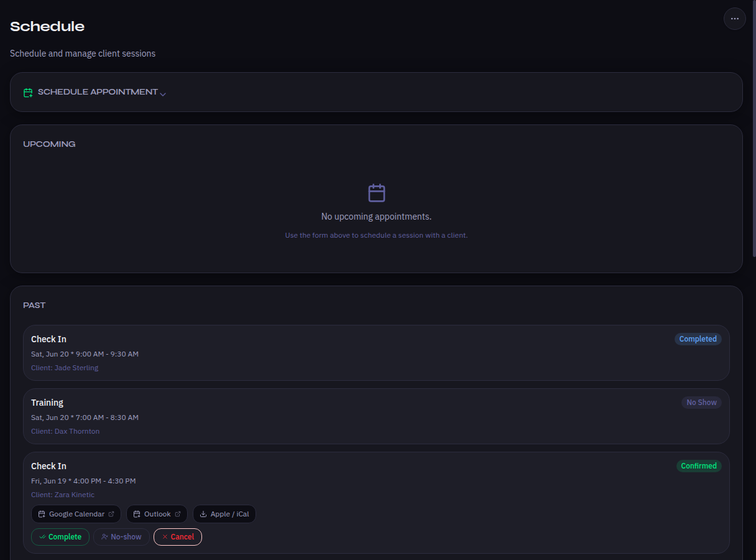The width and height of the screenshot is (756, 560).
Task: Select the Training appointment title
Action: 47,403
